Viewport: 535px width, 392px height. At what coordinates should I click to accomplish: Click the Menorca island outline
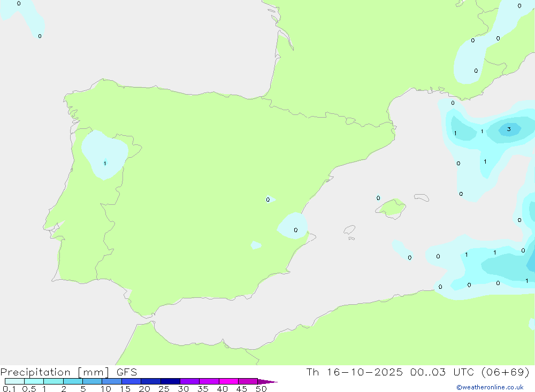[x=422, y=198]
